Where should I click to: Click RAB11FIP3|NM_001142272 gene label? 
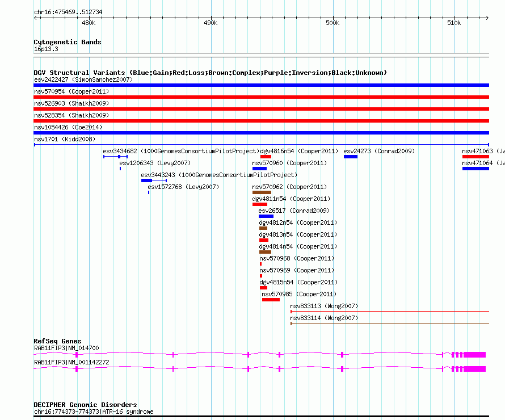pos(71,362)
